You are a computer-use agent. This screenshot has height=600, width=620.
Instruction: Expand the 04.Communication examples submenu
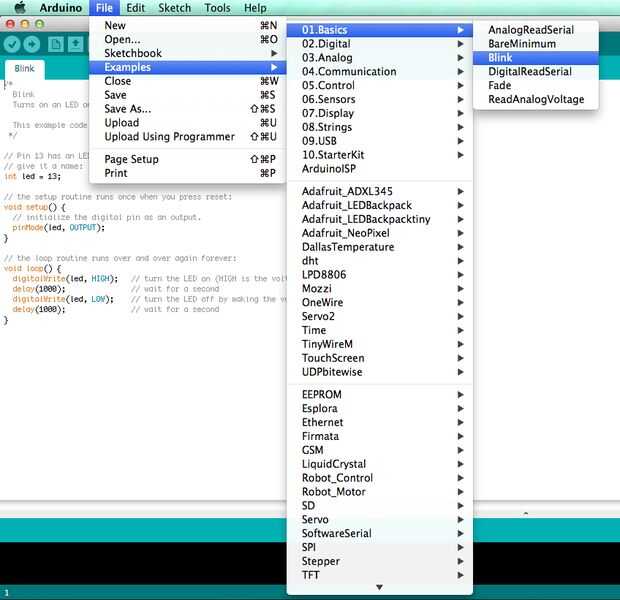(x=379, y=72)
